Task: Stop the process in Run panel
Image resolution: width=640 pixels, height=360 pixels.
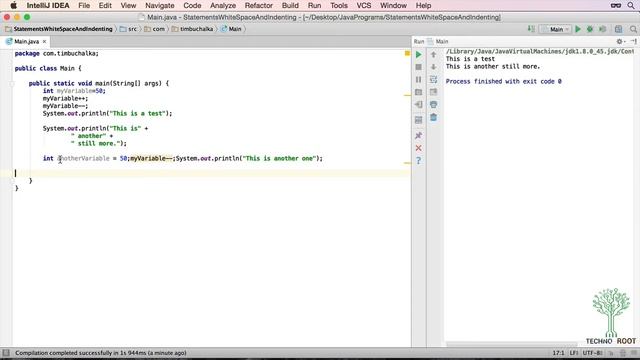Action: coord(418,67)
